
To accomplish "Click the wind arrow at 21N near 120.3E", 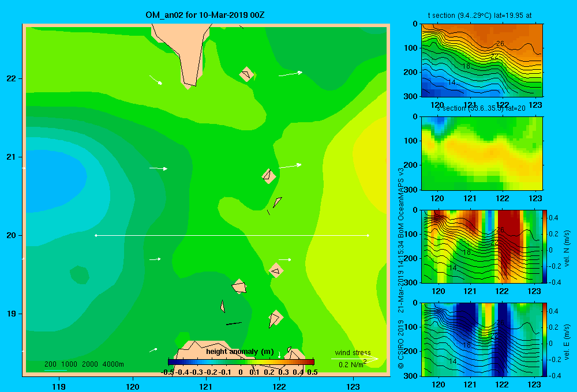I will pos(158,168).
